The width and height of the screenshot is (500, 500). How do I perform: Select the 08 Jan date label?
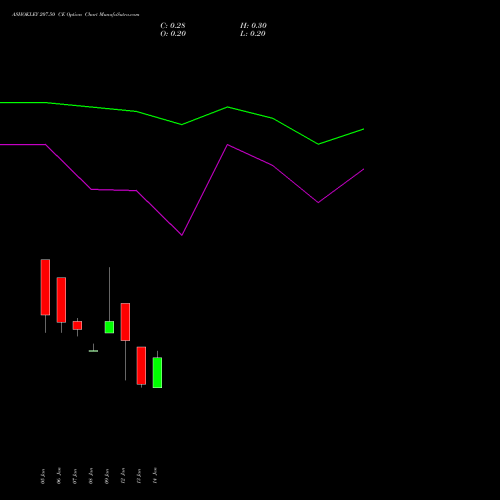click(x=91, y=476)
